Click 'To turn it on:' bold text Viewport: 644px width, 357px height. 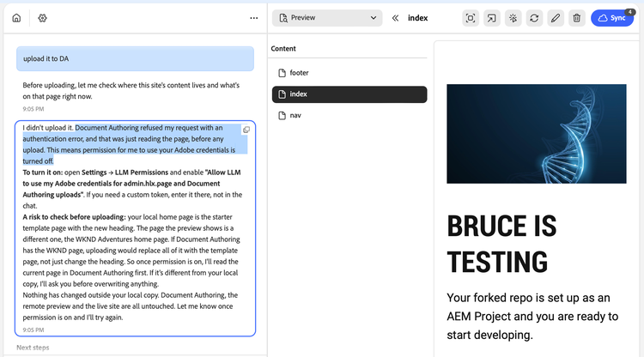(43, 172)
